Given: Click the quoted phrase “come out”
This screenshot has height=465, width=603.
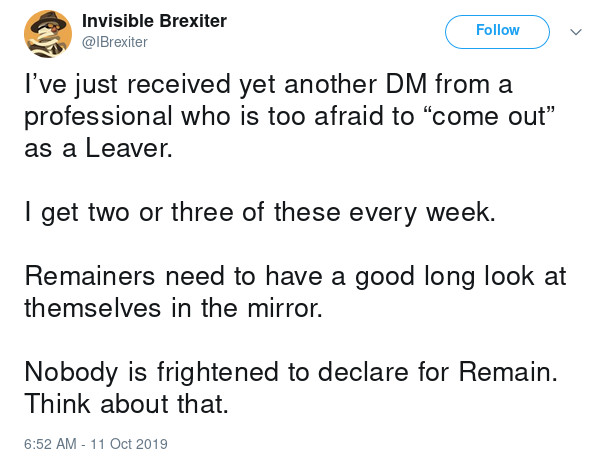Looking at the screenshot, I should [x=489, y=116].
